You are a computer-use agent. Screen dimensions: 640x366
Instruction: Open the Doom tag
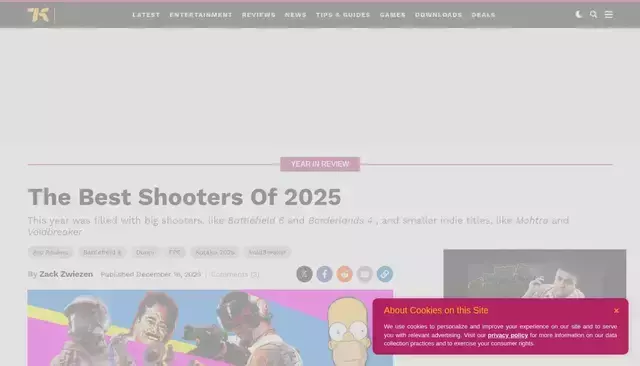pos(145,252)
